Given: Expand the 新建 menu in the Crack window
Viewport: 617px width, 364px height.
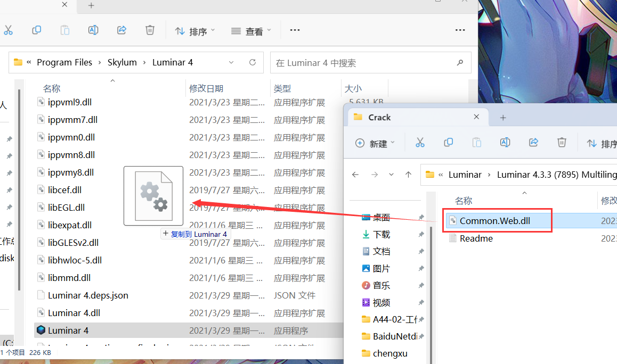Looking at the screenshot, I should (x=375, y=144).
